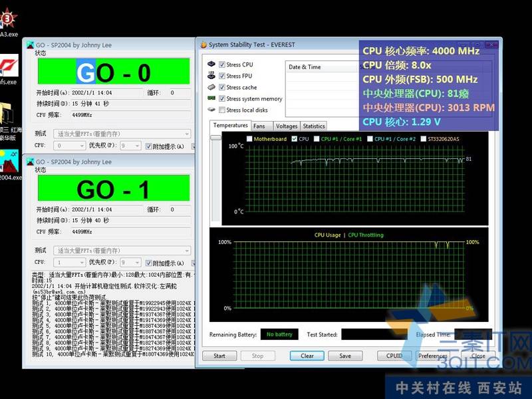Click the Stress CPU chip icon
Screen dimensions: 532x399
(x=211, y=64)
